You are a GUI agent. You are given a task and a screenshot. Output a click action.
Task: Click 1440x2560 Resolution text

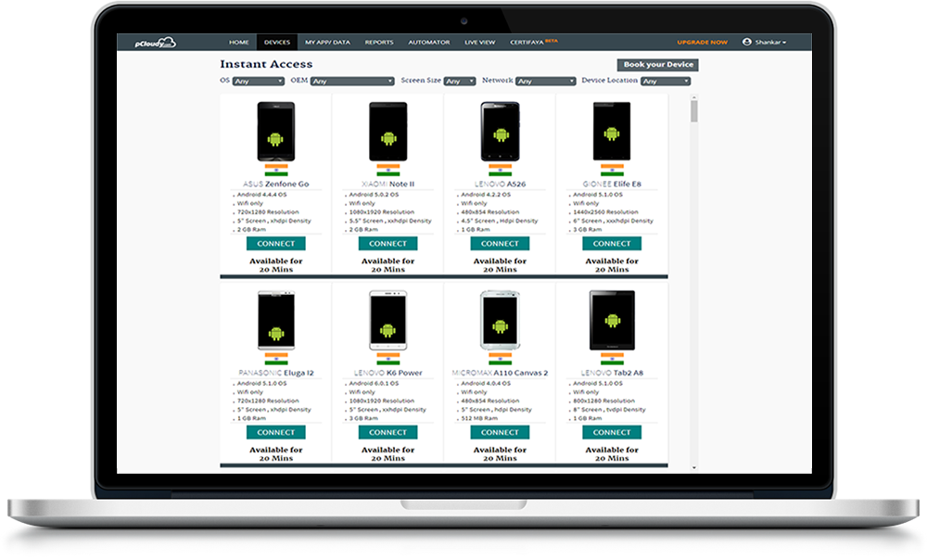(605, 211)
